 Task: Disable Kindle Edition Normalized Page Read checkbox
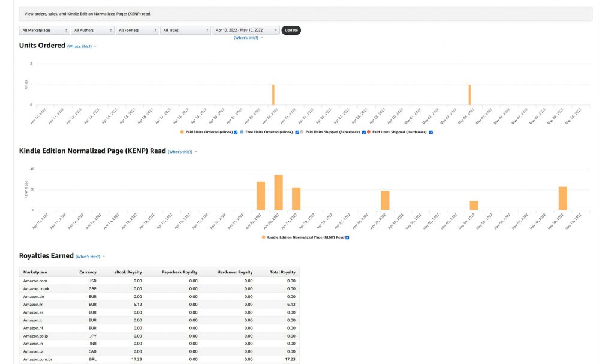pos(347,237)
